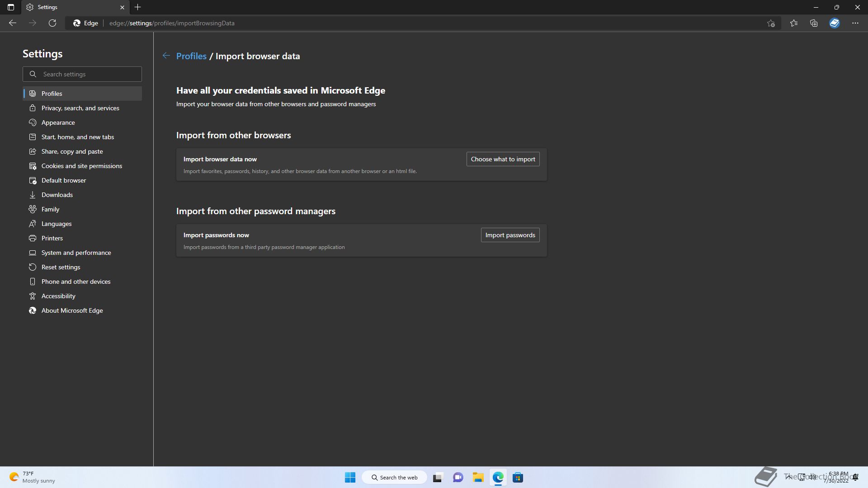Open the Favorites list icon
868x488 pixels.
(794, 23)
